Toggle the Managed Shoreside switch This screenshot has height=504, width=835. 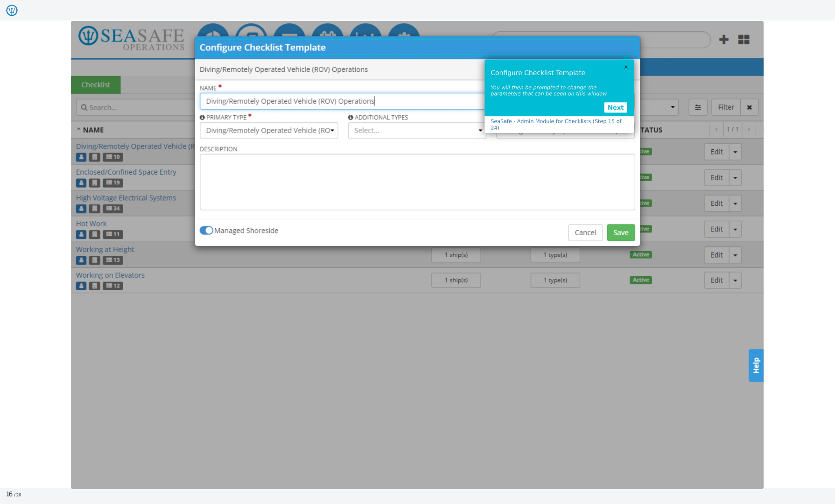pos(206,231)
